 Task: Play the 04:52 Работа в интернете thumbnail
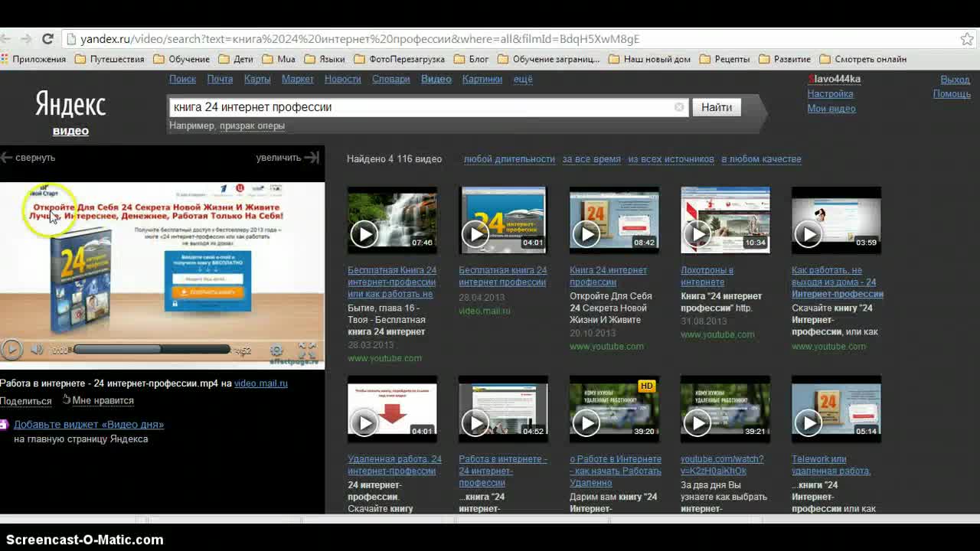tap(503, 409)
